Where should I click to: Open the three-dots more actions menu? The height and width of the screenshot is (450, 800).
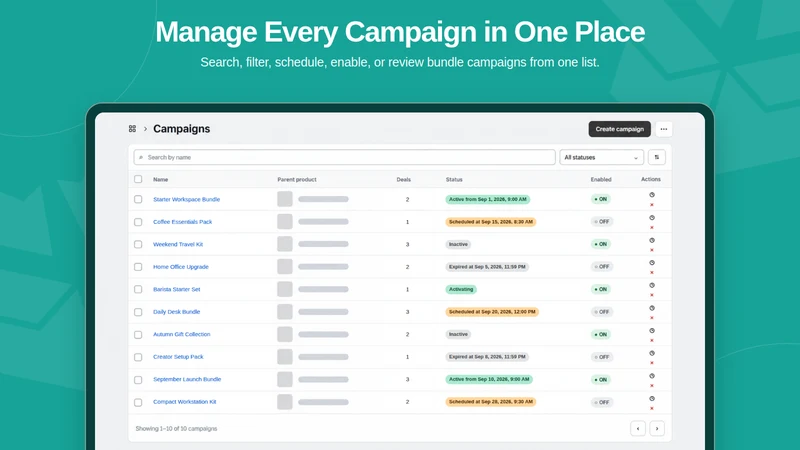[663, 129]
